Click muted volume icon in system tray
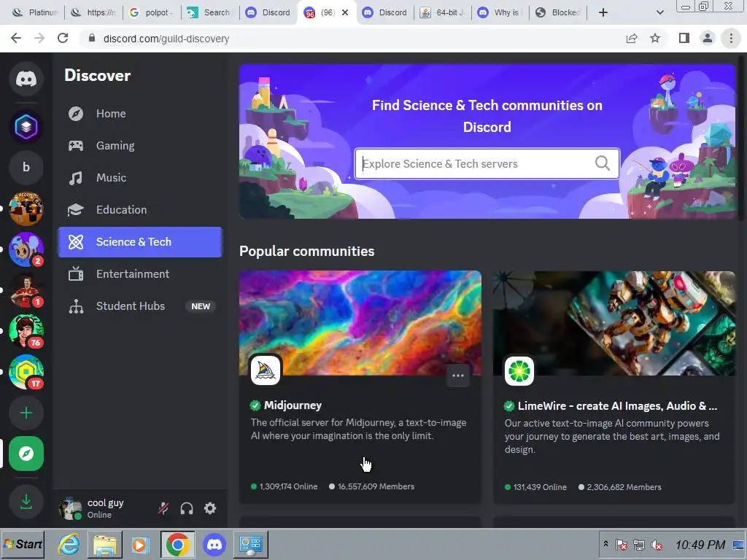This screenshot has height=560, width=747. pyautogui.click(x=657, y=545)
